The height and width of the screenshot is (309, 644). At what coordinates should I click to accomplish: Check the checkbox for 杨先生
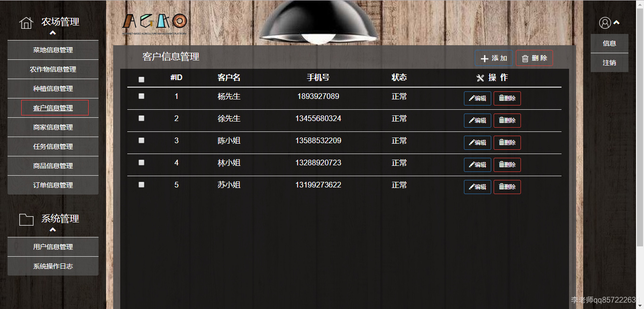click(x=141, y=96)
